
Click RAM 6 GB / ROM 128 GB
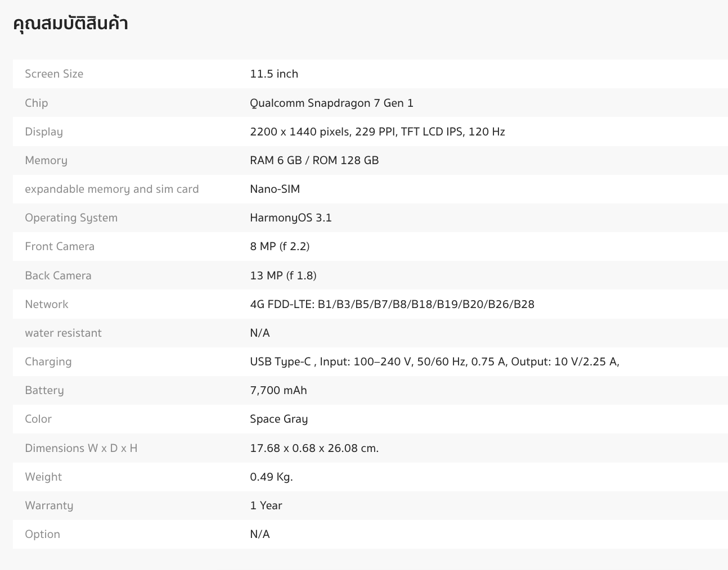pyautogui.click(x=314, y=160)
